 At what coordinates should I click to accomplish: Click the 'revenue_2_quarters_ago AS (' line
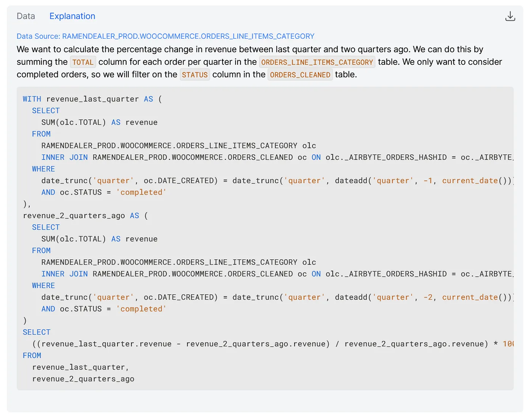85,216
